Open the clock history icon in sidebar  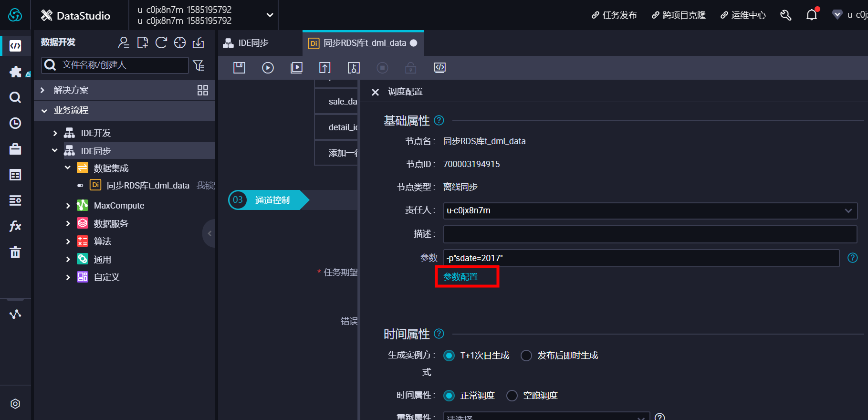click(x=15, y=123)
